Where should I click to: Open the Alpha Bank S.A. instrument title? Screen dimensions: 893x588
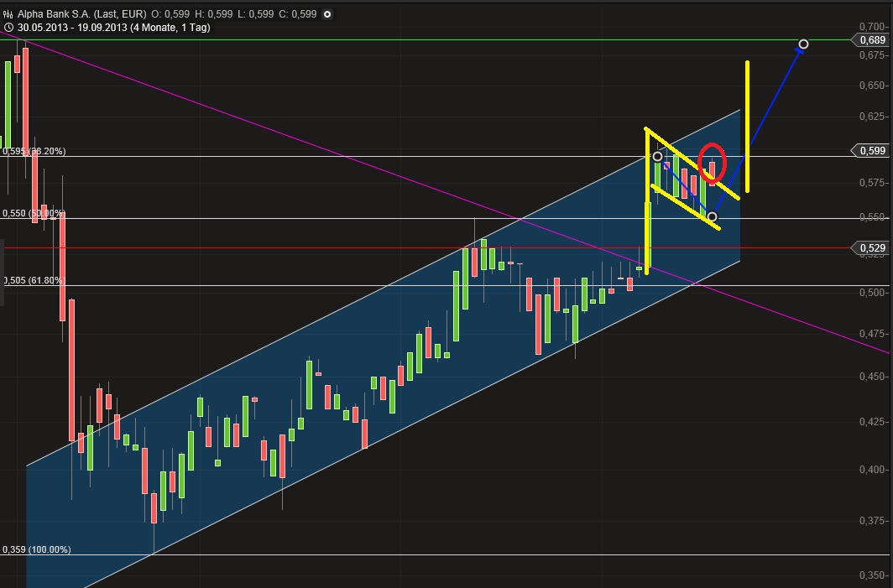[x=52, y=14]
